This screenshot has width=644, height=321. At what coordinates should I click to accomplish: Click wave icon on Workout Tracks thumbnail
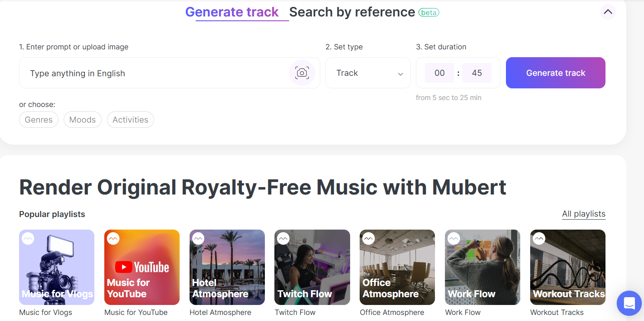[x=539, y=238]
